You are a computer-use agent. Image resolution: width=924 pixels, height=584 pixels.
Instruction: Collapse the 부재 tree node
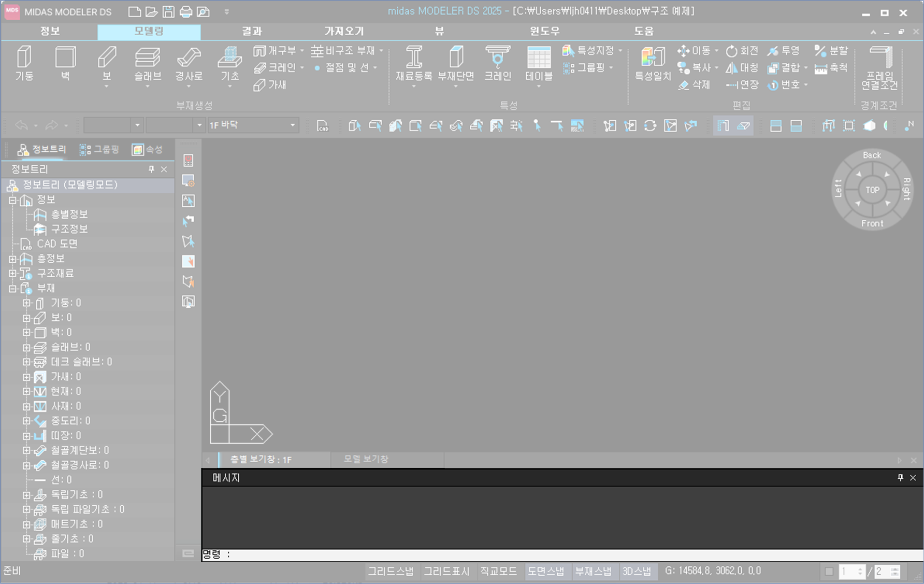tap(12, 288)
